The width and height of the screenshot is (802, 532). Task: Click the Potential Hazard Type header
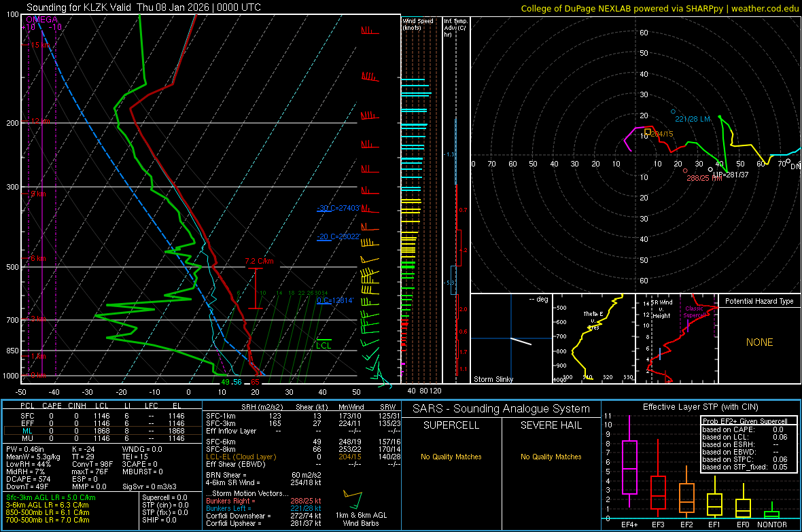(759, 301)
